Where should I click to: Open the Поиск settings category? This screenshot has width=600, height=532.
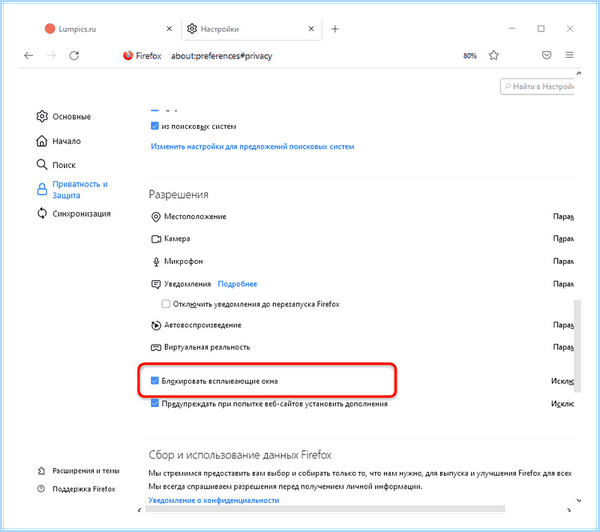(56, 165)
